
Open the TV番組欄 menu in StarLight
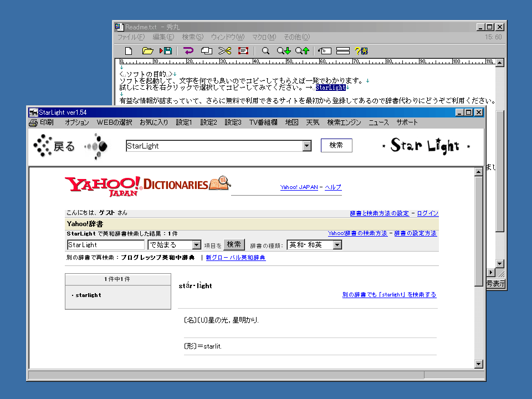[263, 122]
